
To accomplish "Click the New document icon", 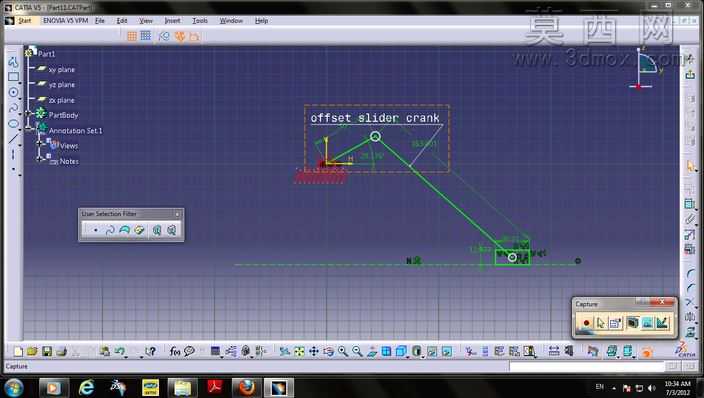I will click(18, 351).
